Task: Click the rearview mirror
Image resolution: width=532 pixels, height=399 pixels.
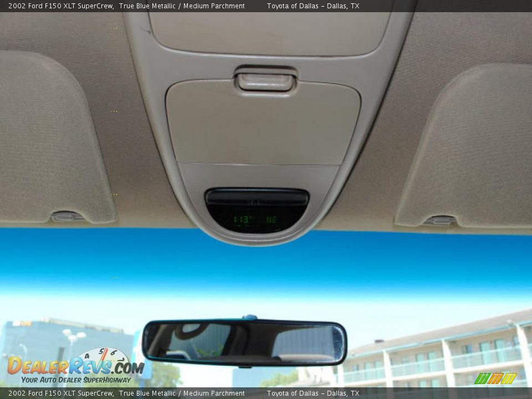Action: (x=244, y=342)
